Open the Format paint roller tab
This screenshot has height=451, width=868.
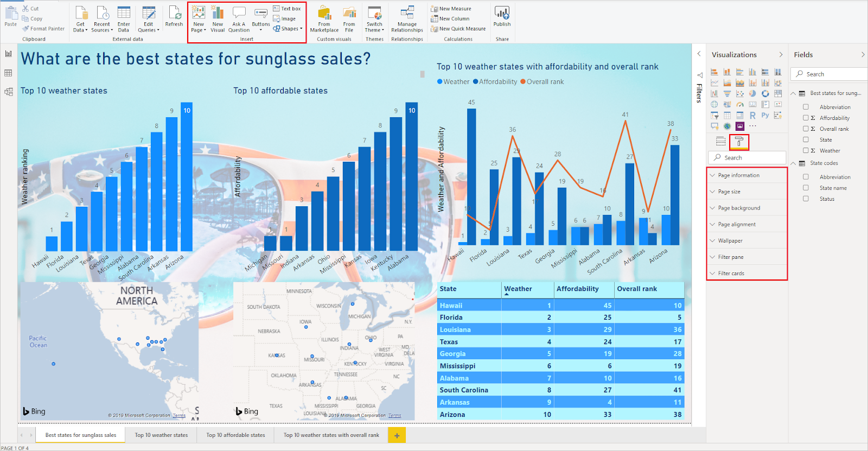pos(739,142)
